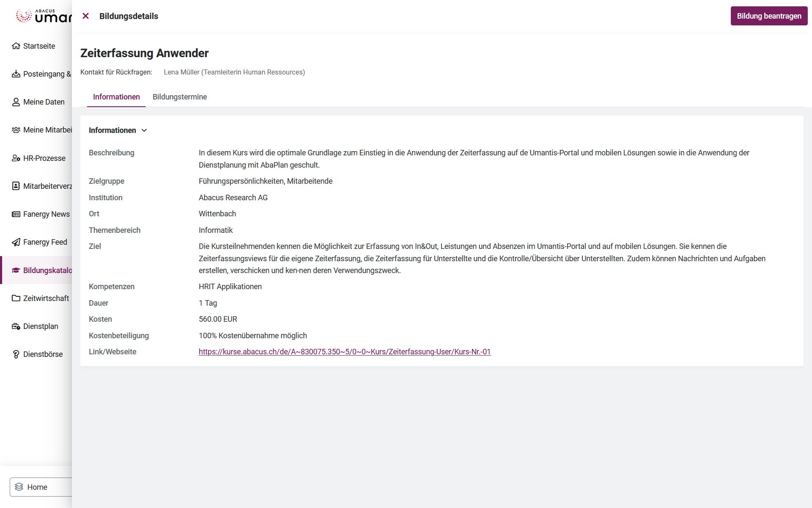Image resolution: width=812 pixels, height=508 pixels.
Task: Open Posteingang inbox icon in sidebar
Action: click(16, 74)
